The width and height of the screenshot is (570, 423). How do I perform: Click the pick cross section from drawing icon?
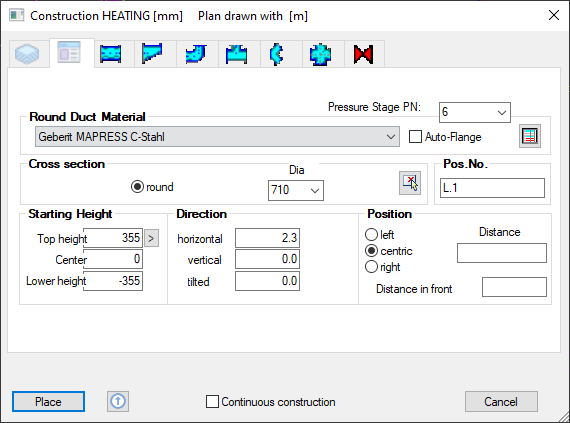[x=410, y=183]
